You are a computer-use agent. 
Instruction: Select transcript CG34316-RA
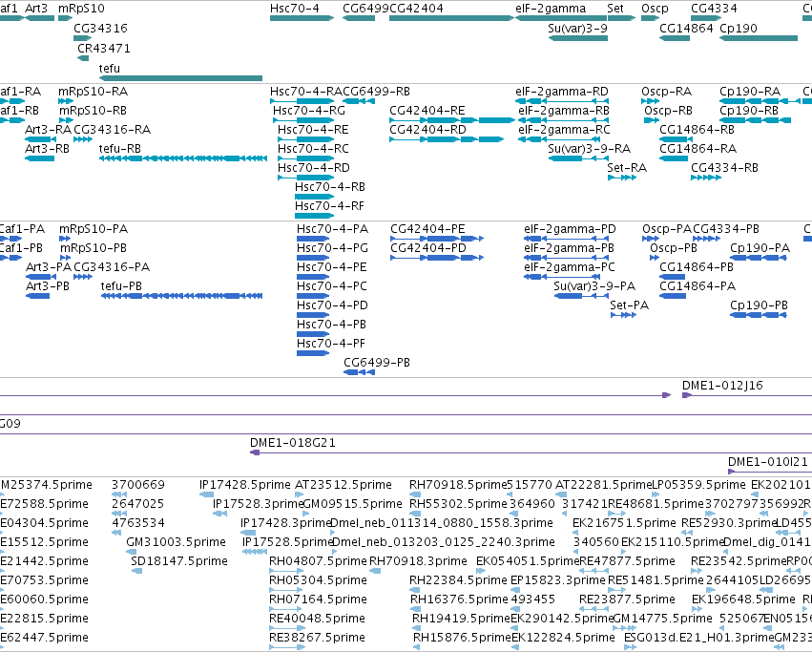[x=83, y=139]
